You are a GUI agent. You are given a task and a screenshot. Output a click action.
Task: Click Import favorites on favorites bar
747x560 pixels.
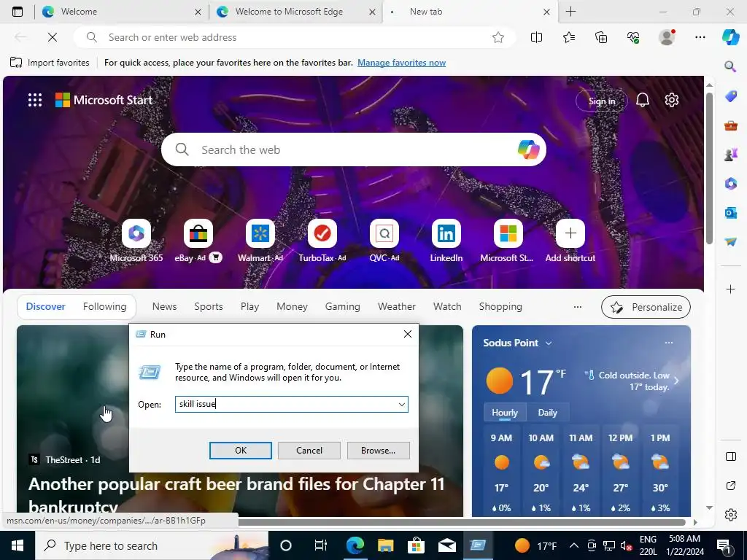pyautogui.click(x=50, y=63)
